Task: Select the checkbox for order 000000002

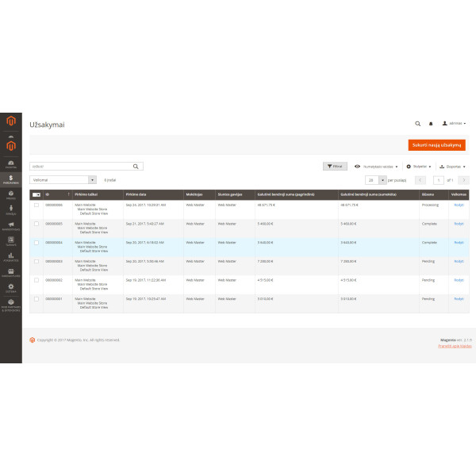Action: tap(36, 280)
